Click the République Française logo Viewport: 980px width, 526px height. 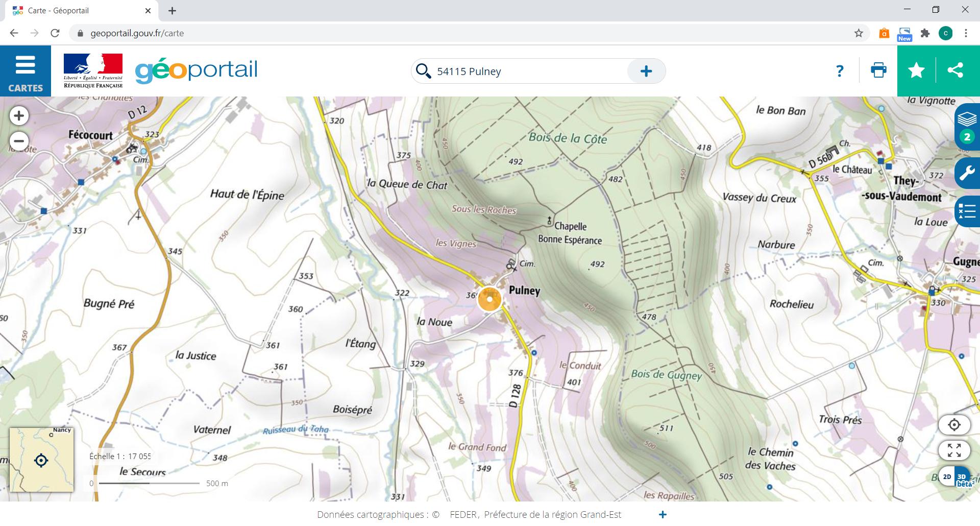(x=93, y=70)
